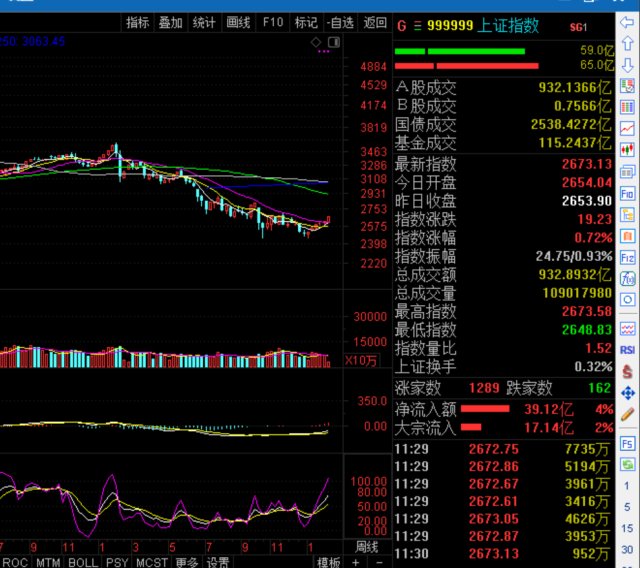This screenshot has width=640, height=568.
Task: Click the F10 company info sidebar icon
Action: [x=628, y=192]
